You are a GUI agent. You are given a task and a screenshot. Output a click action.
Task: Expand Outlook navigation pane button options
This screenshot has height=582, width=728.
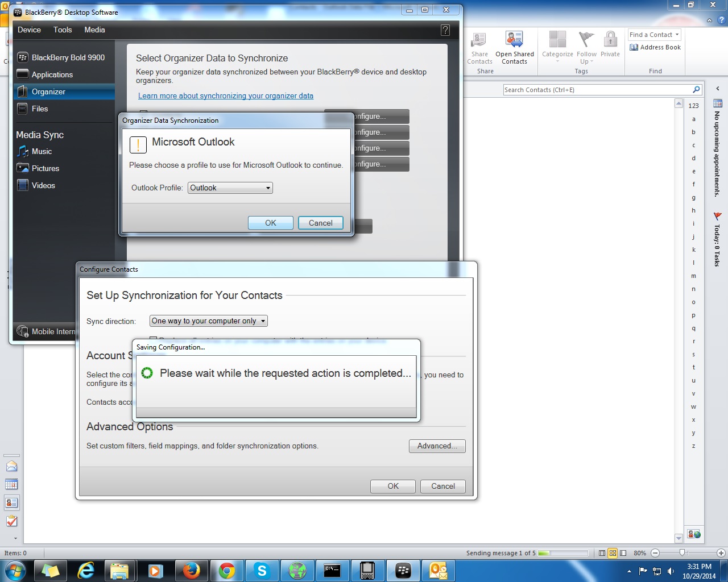tap(15, 538)
